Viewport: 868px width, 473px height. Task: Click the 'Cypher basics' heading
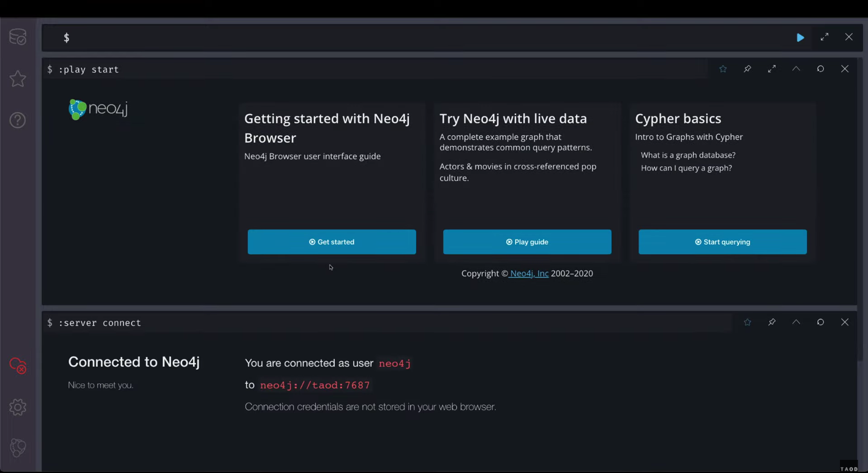click(x=678, y=119)
